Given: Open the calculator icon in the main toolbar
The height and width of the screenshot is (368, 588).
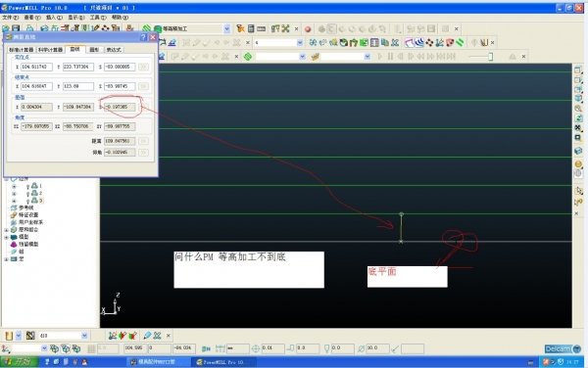Looking at the screenshot, I should click(251, 28).
